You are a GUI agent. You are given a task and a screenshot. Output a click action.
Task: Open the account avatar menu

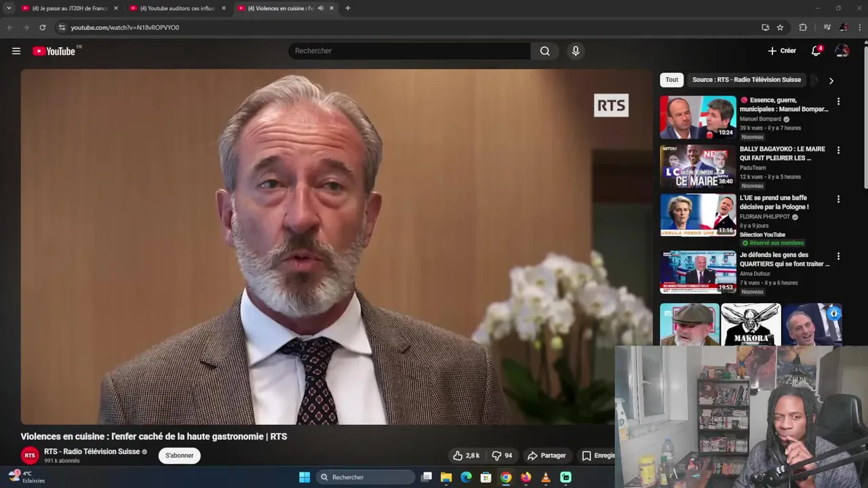pyautogui.click(x=842, y=51)
